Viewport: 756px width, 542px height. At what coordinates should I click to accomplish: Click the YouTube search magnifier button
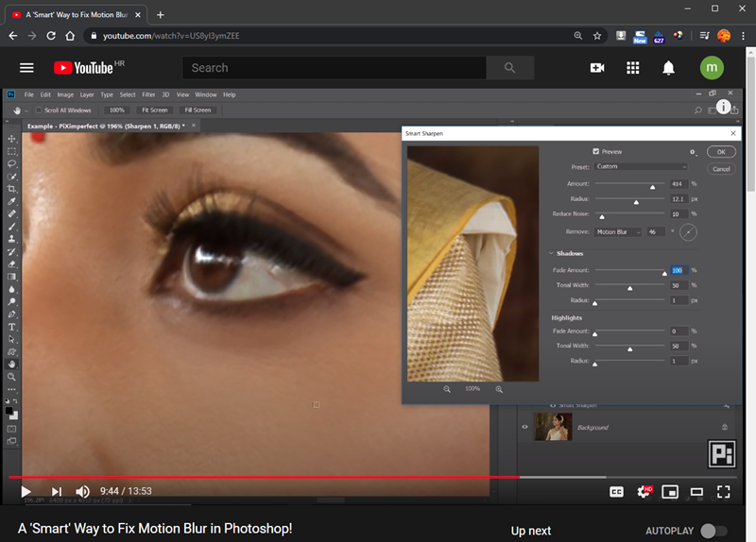pos(510,68)
